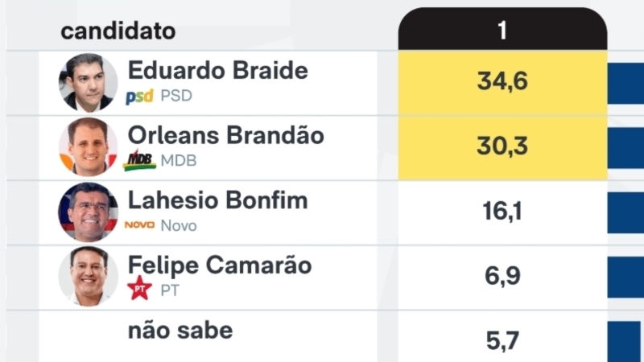The height and width of the screenshot is (362, 644).
Task: Select the Felipe Camarão name
Action: [220, 265]
